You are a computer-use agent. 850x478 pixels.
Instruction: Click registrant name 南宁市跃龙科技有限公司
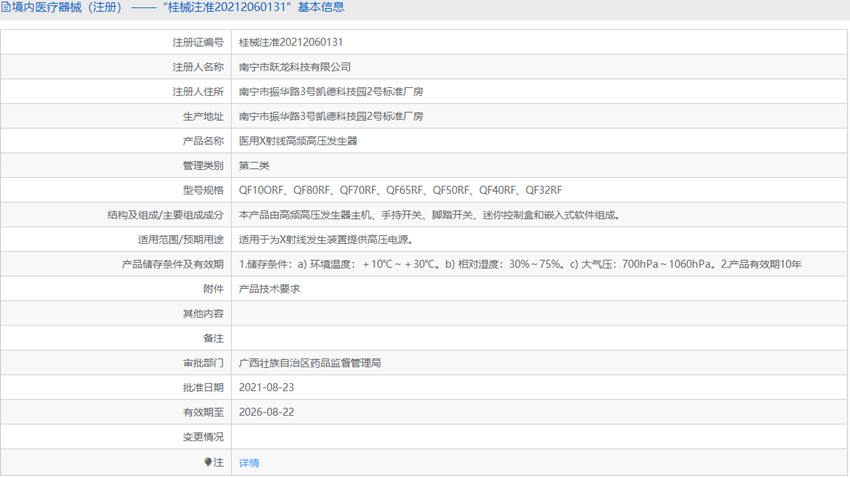(x=295, y=67)
